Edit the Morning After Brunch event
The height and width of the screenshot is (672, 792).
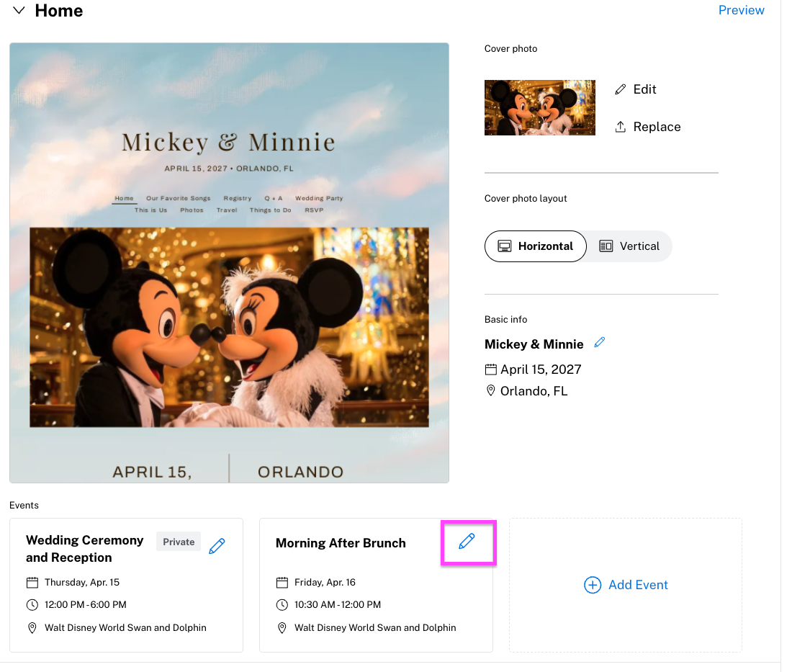coord(467,542)
